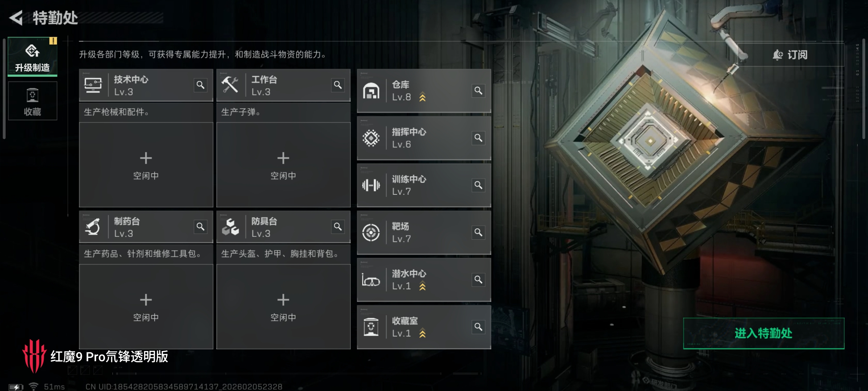Add production in the 技术中心 idle slot
This screenshot has width=868, height=391.
click(x=146, y=165)
